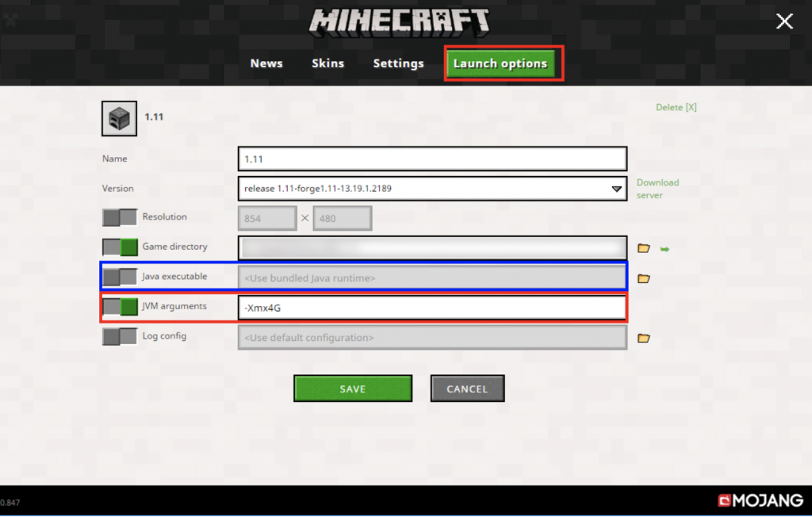Click the profile title text 1.11
This screenshot has width=812, height=517.
click(x=154, y=117)
